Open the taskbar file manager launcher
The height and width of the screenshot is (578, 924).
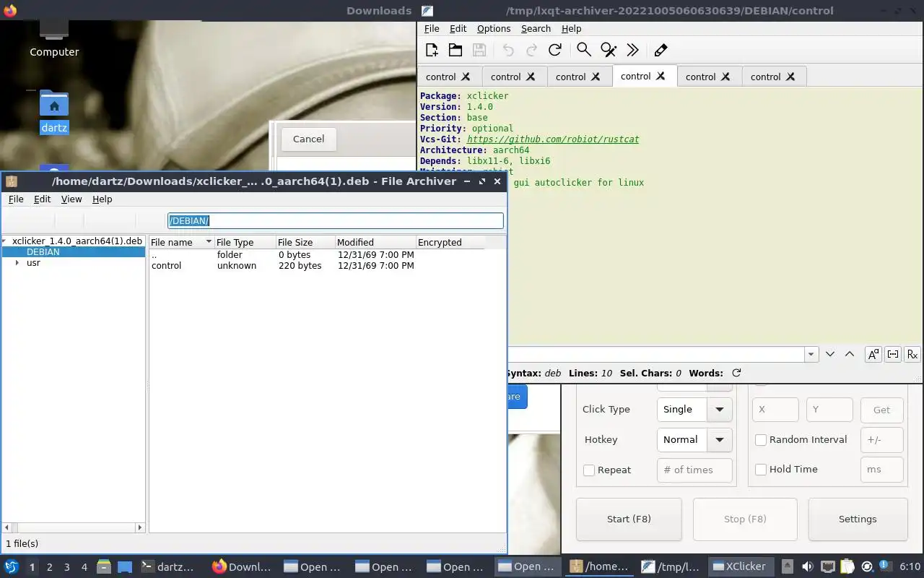(103, 566)
